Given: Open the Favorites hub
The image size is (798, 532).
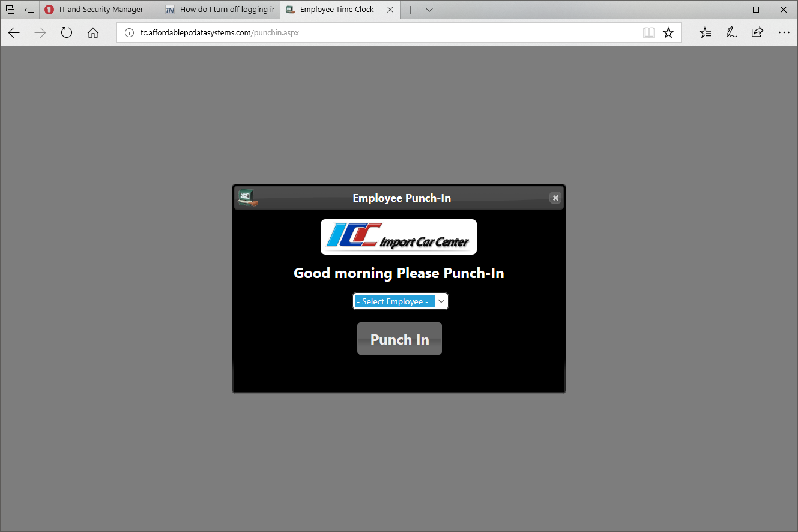Looking at the screenshot, I should coord(705,33).
